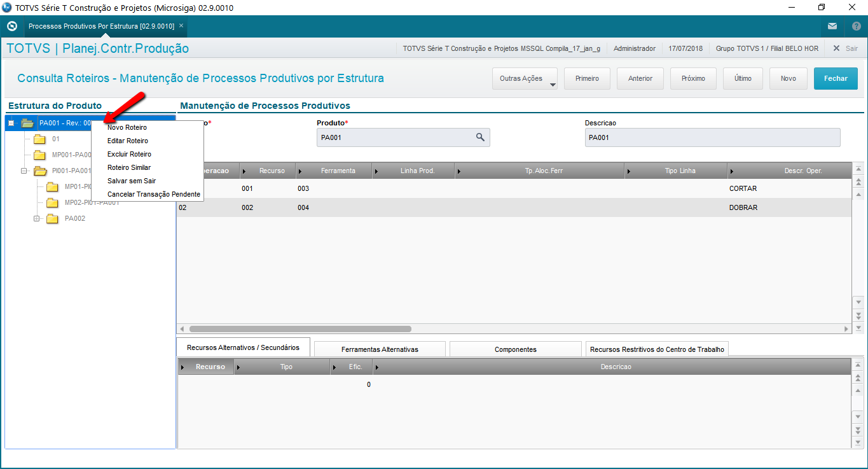The height and width of the screenshot is (469, 868).
Task: Open Recursos Restritivos do Centro de Trabalho tab
Action: click(657, 349)
